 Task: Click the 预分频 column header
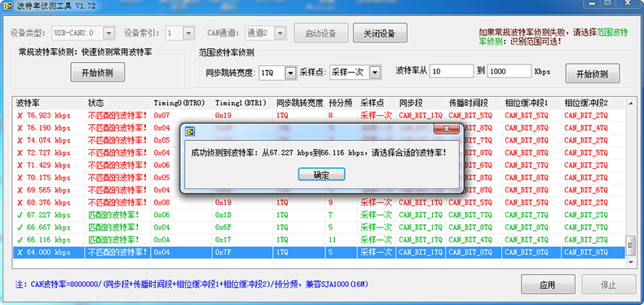(342, 103)
